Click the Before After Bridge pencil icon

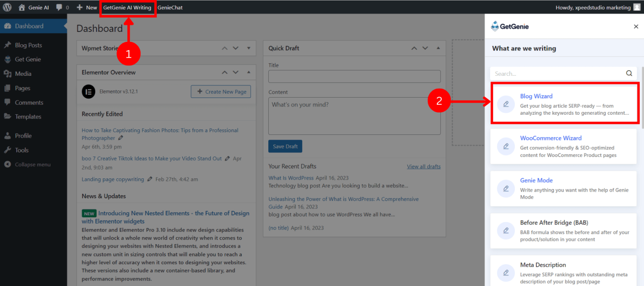[506, 231]
